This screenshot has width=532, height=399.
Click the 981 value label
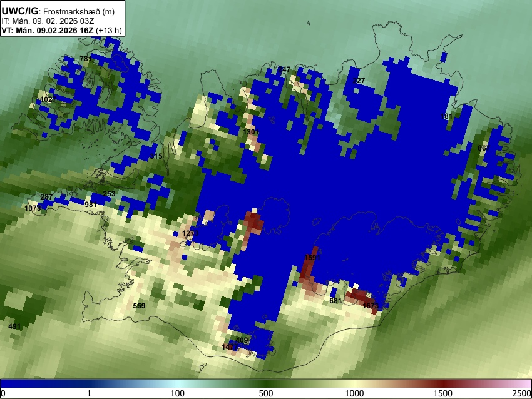pyautogui.click(x=91, y=205)
